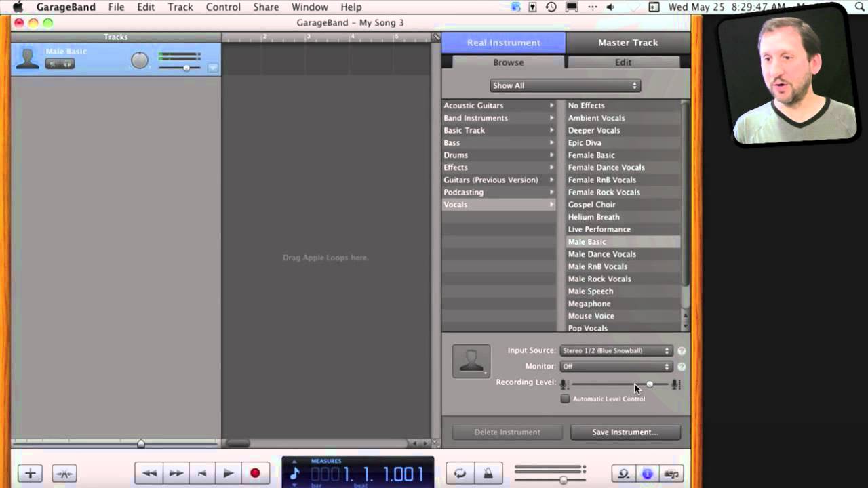868x488 pixels.
Task: Go to the beginning of the song
Action: click(202, 473)
